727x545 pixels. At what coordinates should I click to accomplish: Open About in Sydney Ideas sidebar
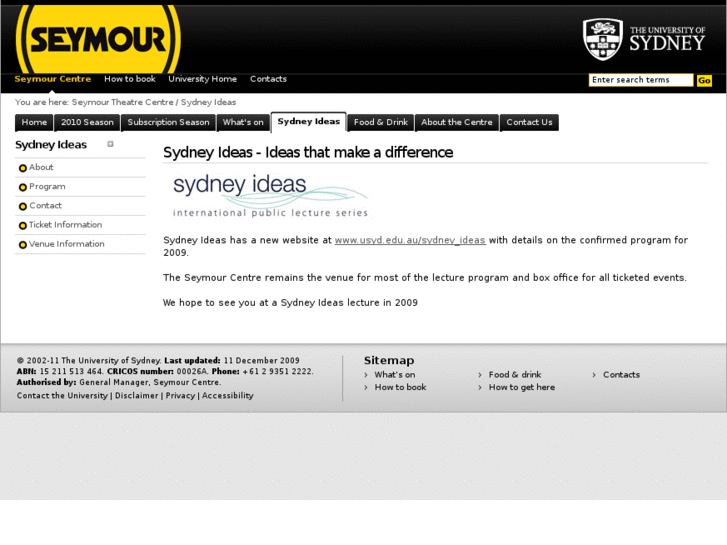click(41, 167)
